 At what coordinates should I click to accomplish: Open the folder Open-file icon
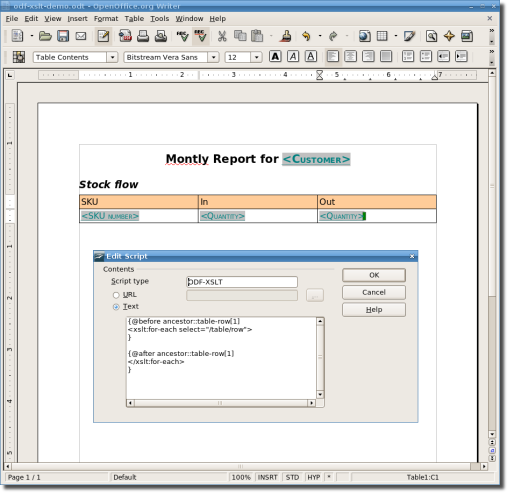pos(45,36)
